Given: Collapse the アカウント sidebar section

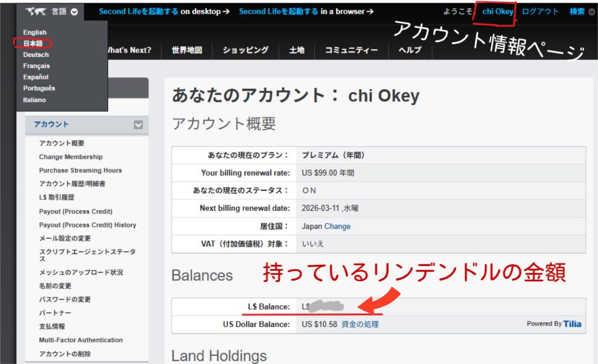Looking at the screenshot, I should click(139, 124).
